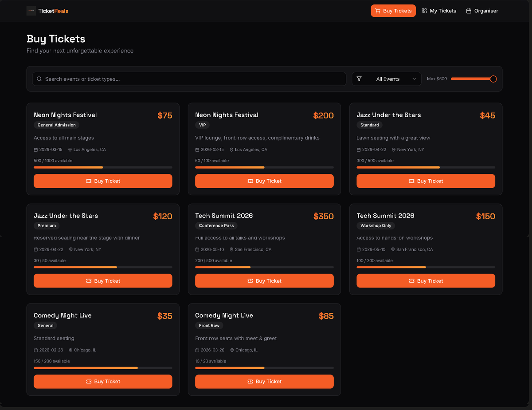This screenshot has height=410, width=532.
Task: Click calendar icon on Neon Nights General Admission card
Action: pos(36,150)
